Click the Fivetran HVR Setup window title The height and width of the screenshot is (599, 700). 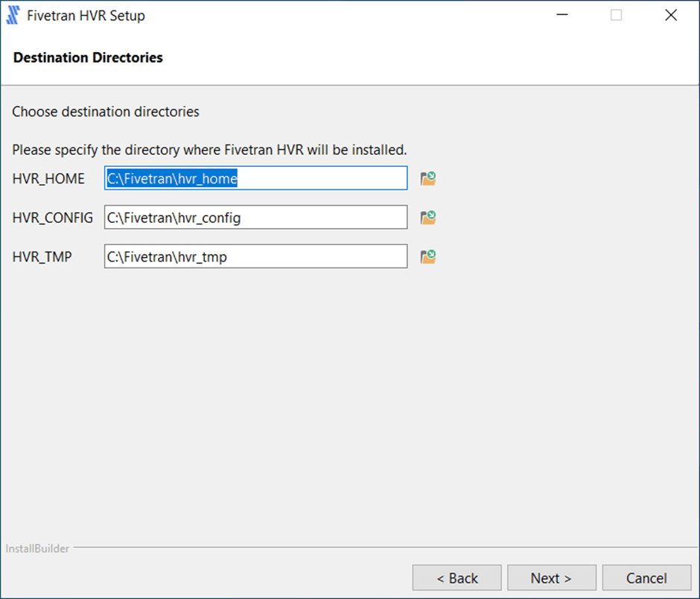coord(86,16)
